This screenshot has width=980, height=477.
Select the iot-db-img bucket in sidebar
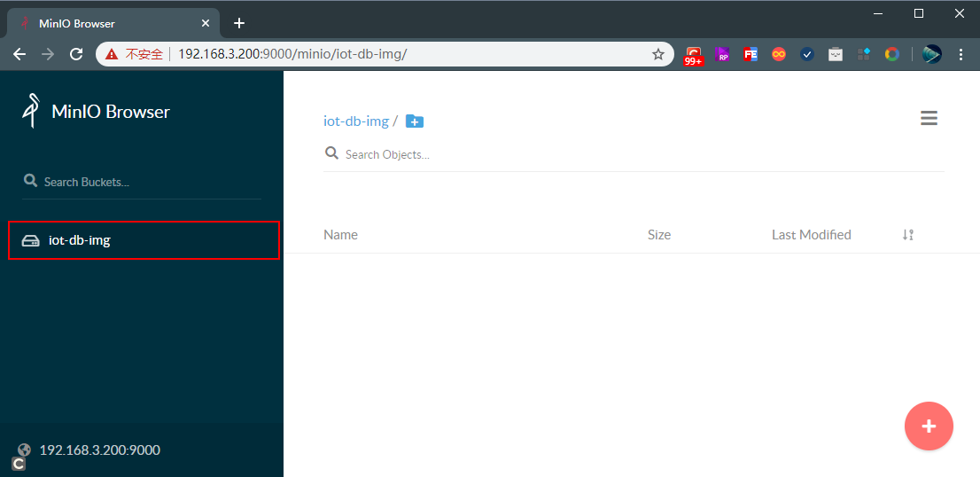coord(144,240)
